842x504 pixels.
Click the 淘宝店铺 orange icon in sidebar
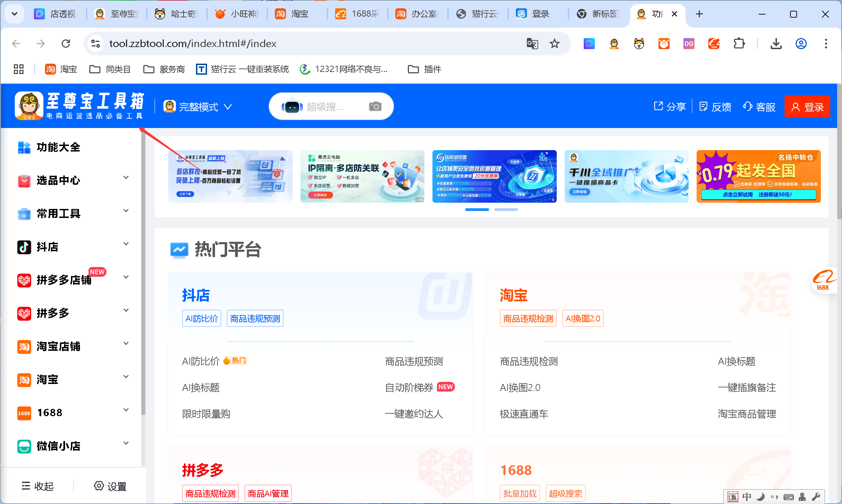[24, 347]
